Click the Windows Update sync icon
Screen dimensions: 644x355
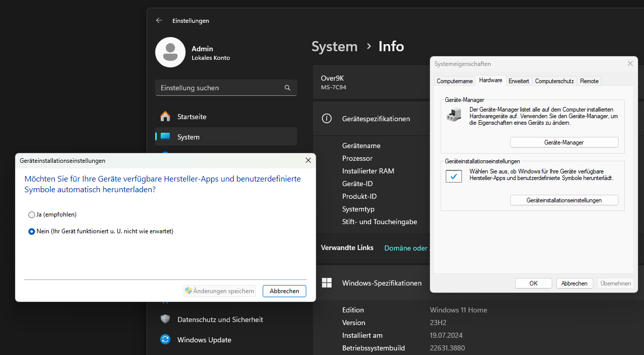tap(165, 340)
